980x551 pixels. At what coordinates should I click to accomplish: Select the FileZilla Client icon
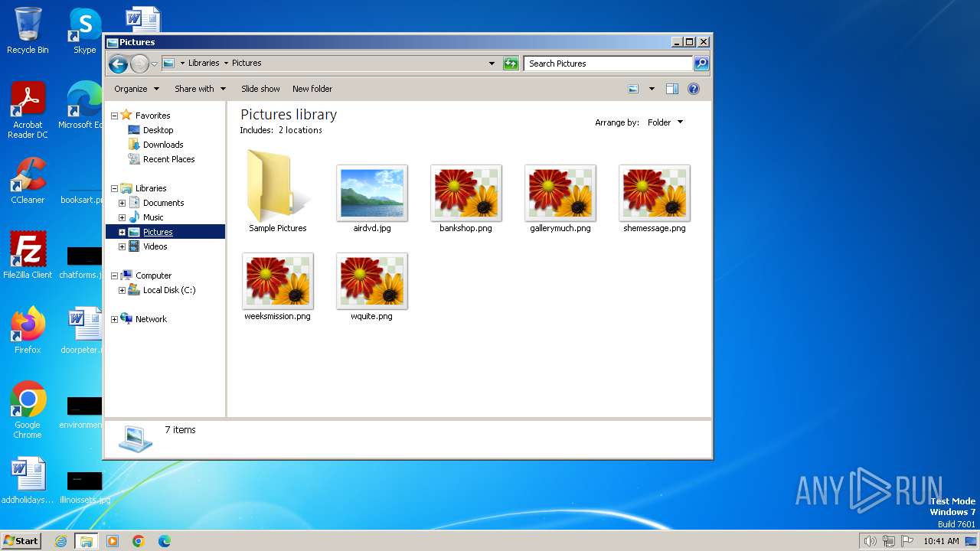tap(28, 255)
